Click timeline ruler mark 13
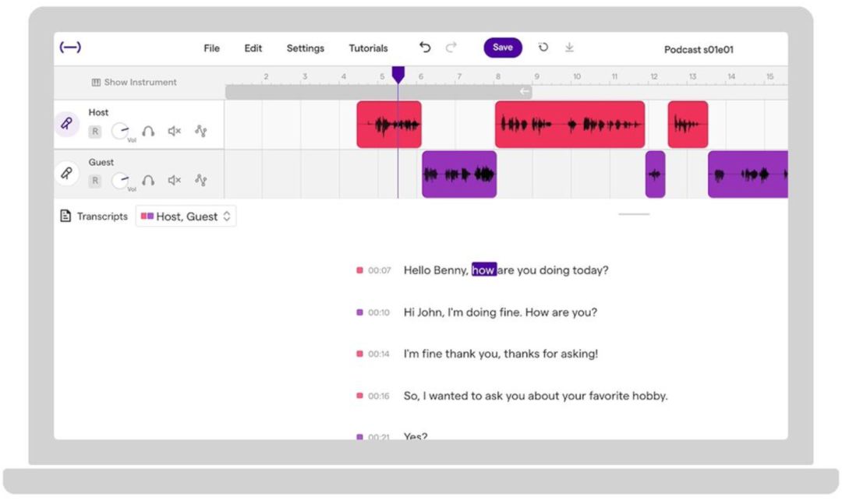Screen dimensions: 842x504 coord(693,77)
